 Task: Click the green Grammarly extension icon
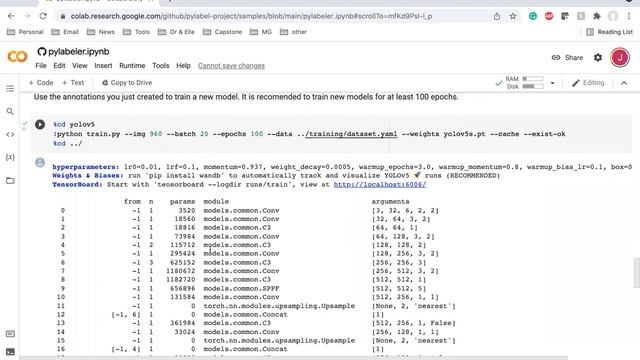tap(533, 16)
